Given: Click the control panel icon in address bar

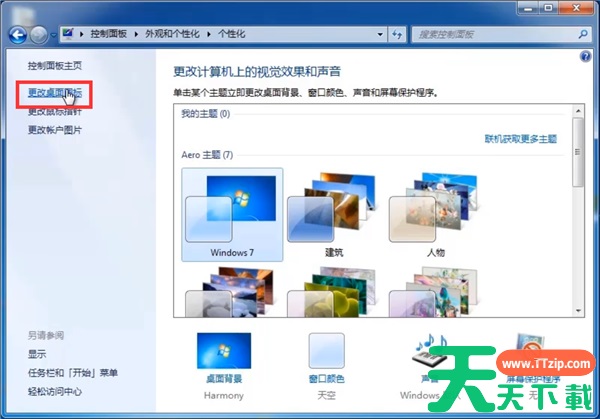Looking at the screenshot, I should click(x=68, y=34).
